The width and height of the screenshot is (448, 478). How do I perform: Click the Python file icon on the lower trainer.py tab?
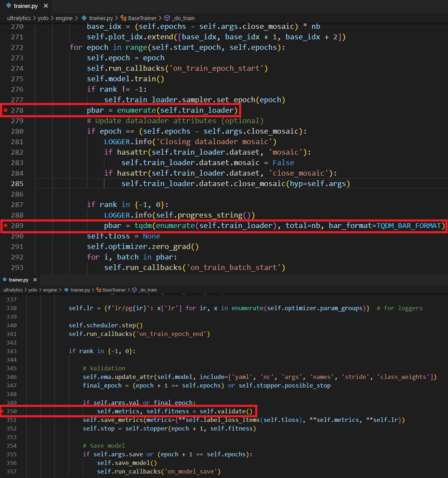tap(4, 280)
